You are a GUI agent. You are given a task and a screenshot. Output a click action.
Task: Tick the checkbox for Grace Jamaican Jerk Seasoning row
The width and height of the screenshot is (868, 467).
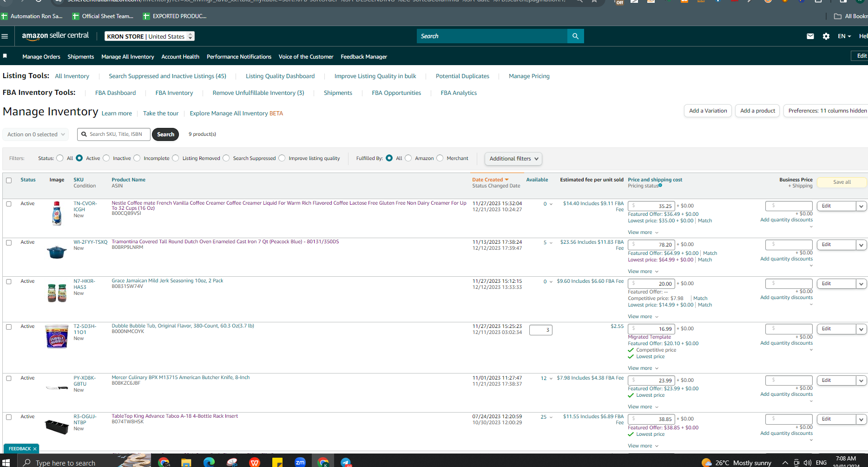click(9, 281)
